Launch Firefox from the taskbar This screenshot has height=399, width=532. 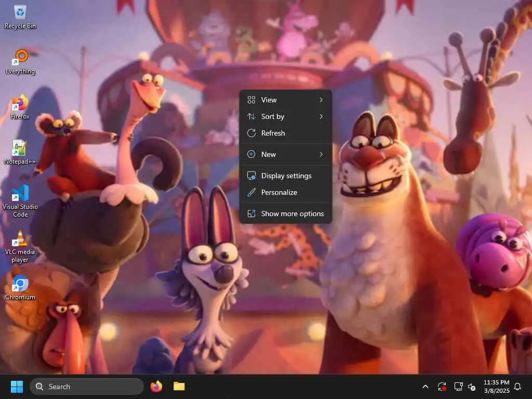[x=156, y=387]
